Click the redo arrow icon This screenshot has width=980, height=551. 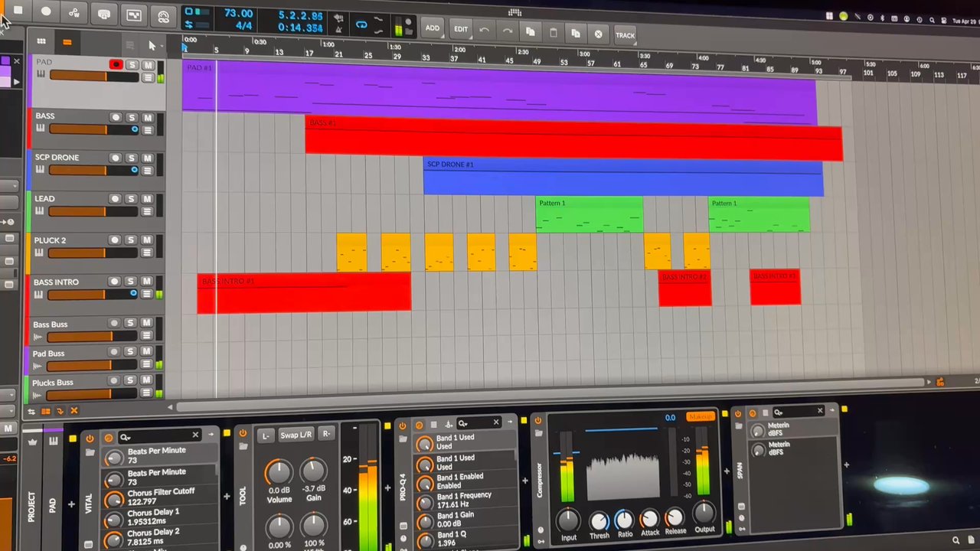507,31
